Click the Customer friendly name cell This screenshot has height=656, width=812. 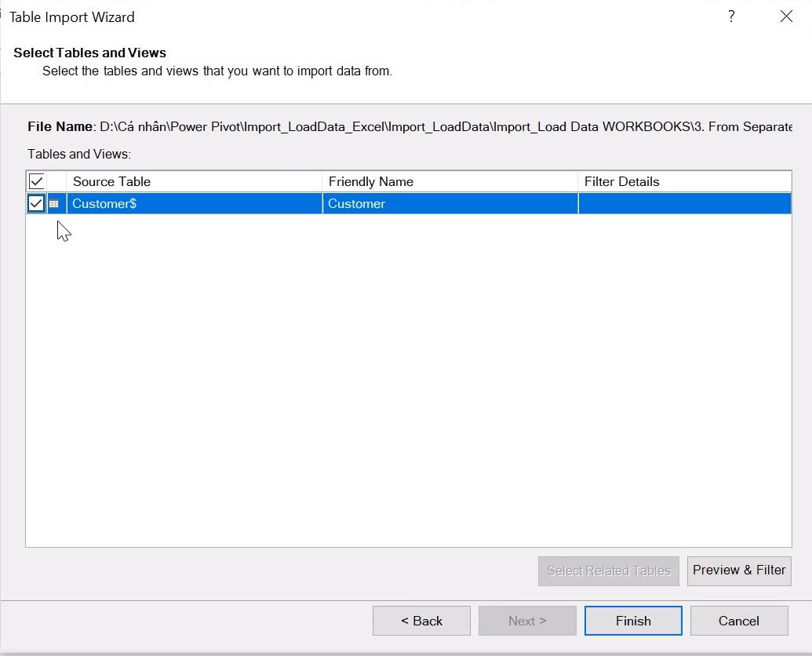pyautogui.click(x=392, y=203)
